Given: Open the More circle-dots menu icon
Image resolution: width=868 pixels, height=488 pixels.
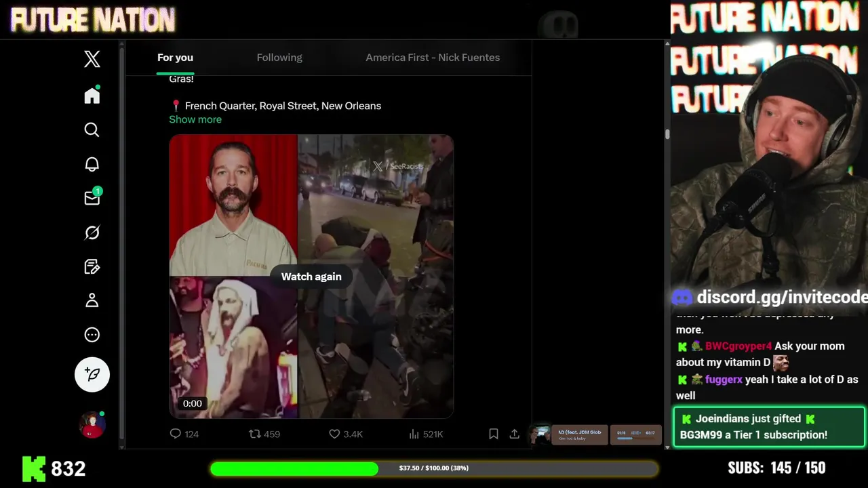Looking at the screenshot, I should pyautogui.click(x=92, y=335).
